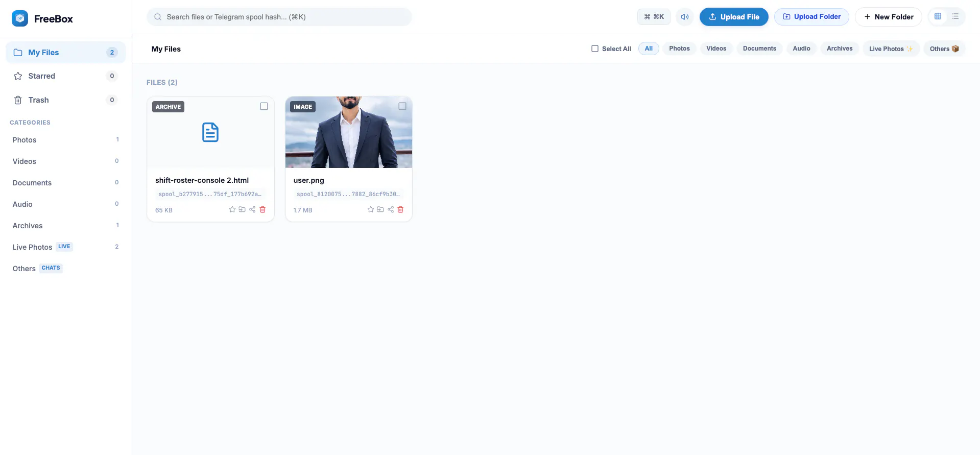Open Photos category in sidebar

(65, 140)
